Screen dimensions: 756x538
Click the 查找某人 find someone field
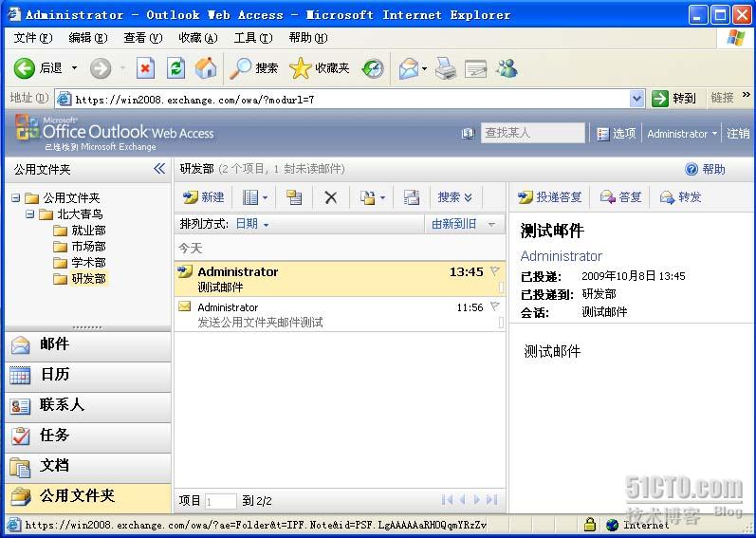click(533, 133)
